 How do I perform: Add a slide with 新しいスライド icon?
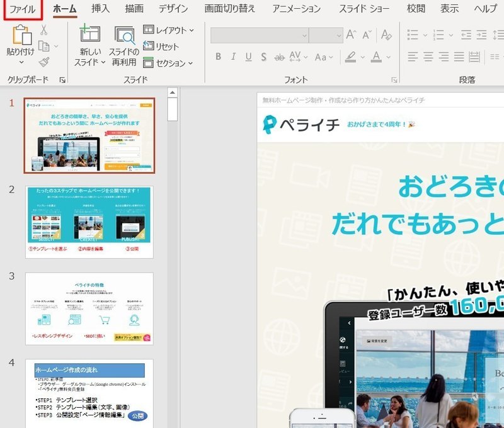tap(89, 33)
